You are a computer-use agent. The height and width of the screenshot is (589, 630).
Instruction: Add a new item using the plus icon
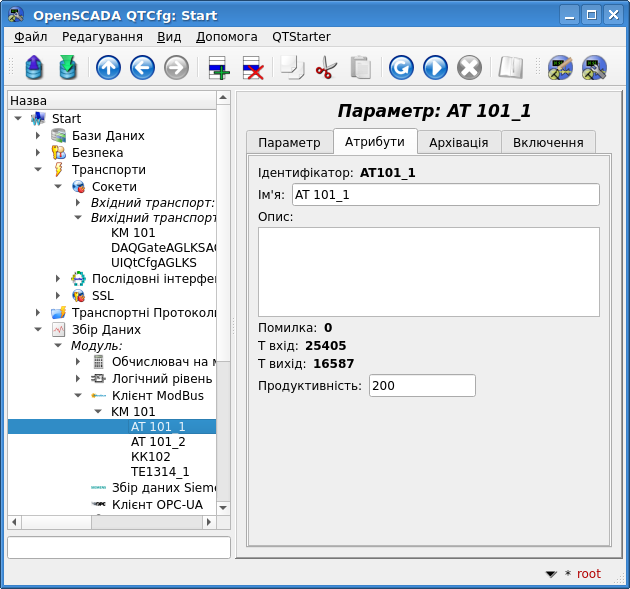[x=219, y=67]
